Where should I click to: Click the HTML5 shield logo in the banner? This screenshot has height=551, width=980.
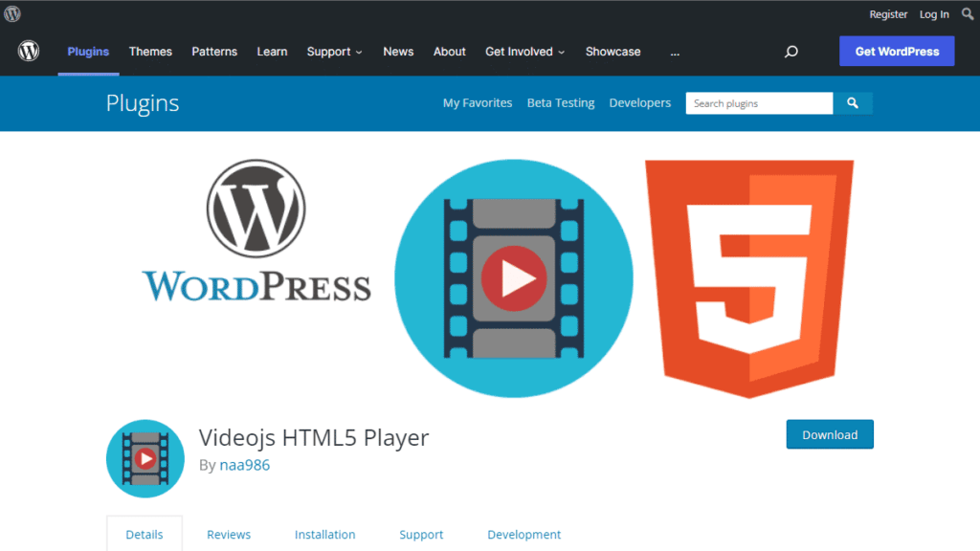(x=749, y=277)
